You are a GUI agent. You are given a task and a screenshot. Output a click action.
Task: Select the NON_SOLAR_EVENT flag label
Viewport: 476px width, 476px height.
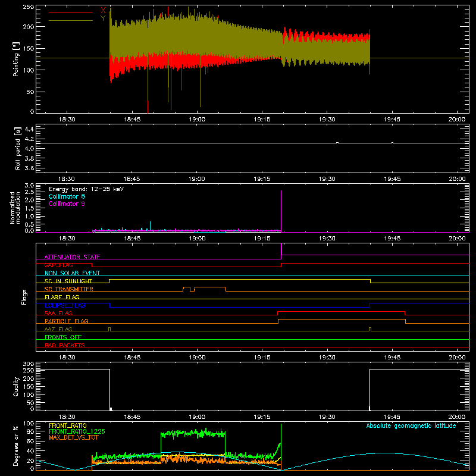[72, 273]
